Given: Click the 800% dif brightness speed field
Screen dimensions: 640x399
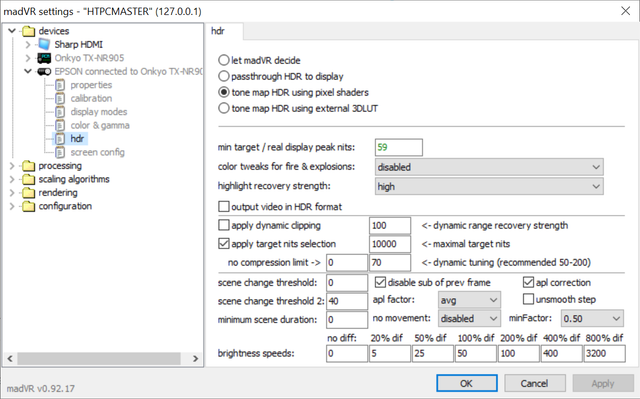Looking at the screenshot, I should [604, 353].
